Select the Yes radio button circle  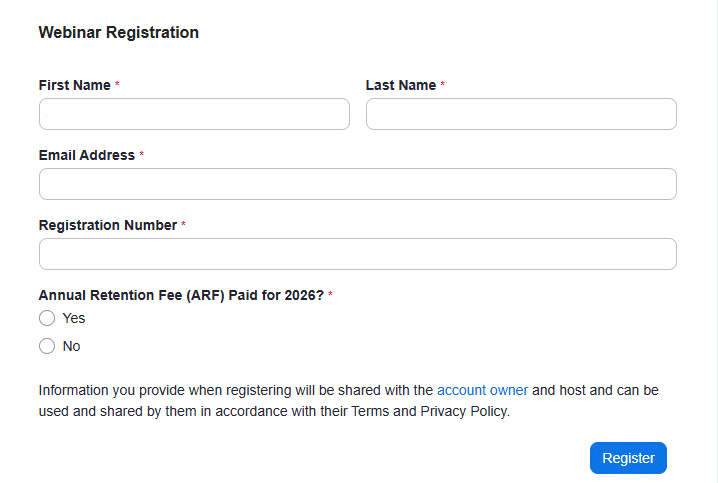pos(47,318)
